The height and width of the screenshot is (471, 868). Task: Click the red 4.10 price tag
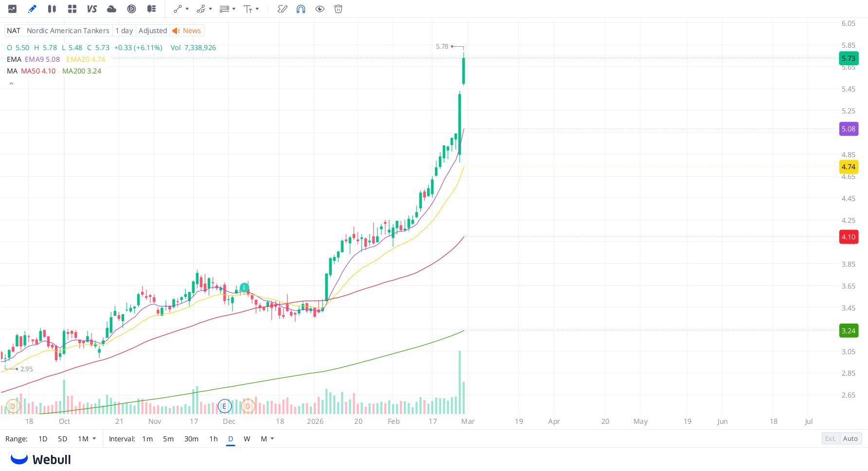coord(849,237)
